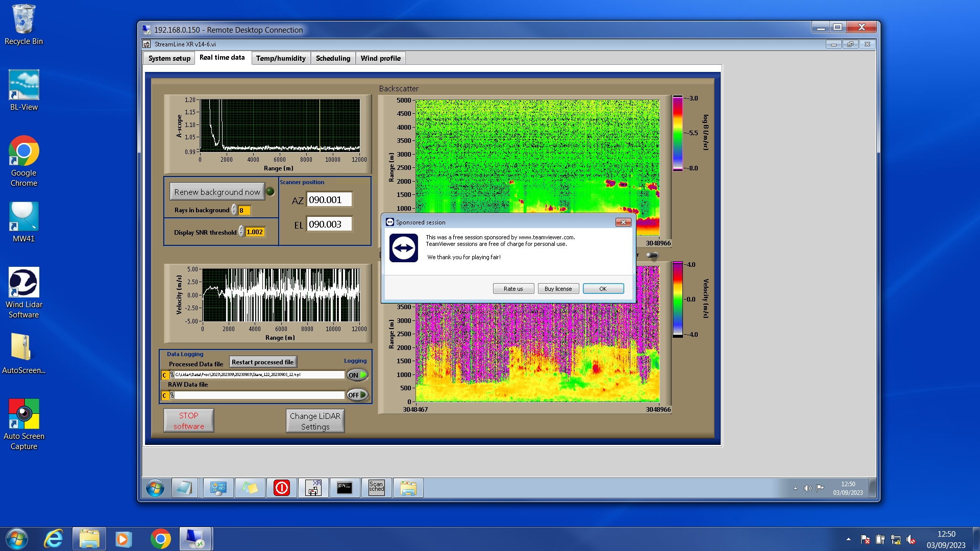Open the Temp/humidity tab
Viewport: 980px width, 551px height.
pyautogui.click(x=281, y=58)
